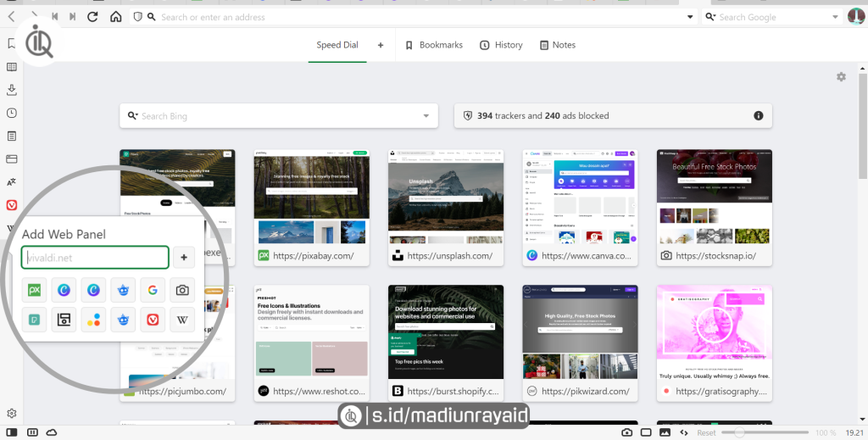Viewport: 868px width, 440px height.
Task: Open the History panel clock icon in sidebar
Action: [12, 113]
